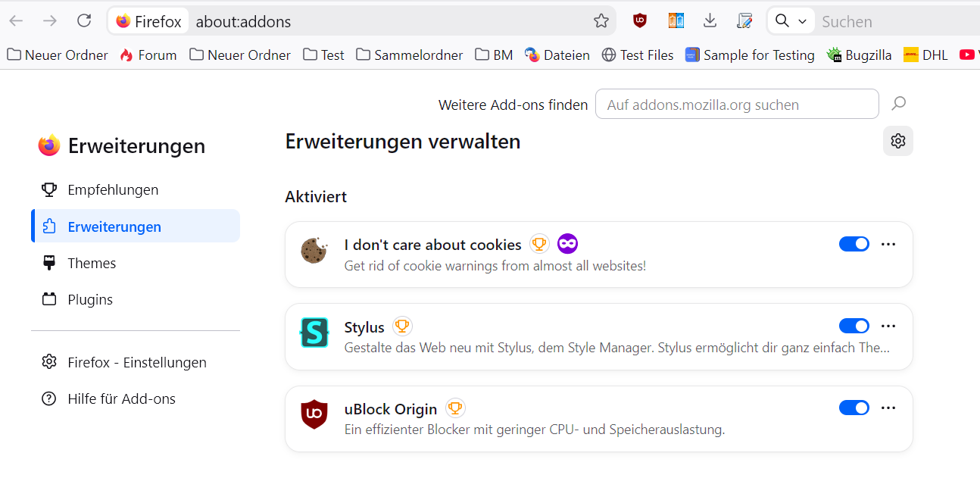980x478 pixels.
Task: Open Hilfe für Add-ons
Action: tap(136, 398)
